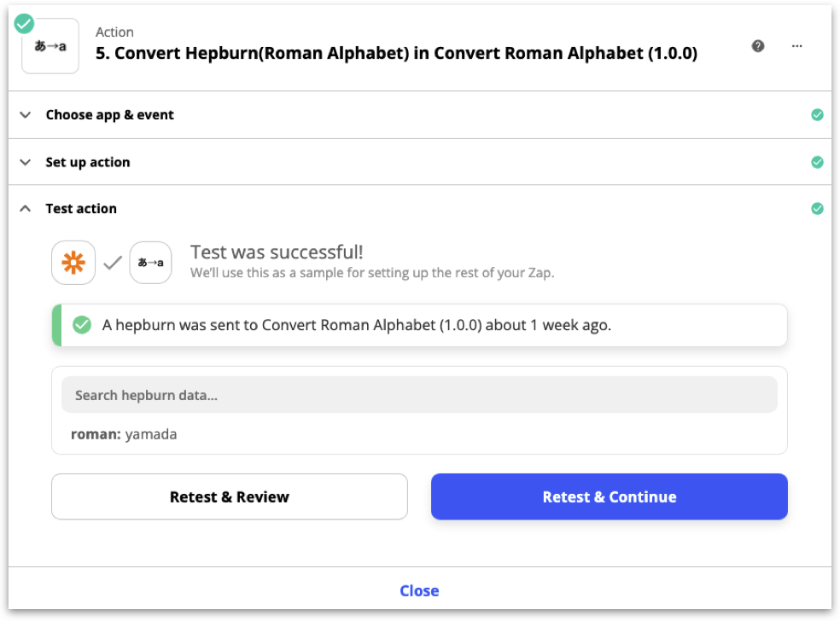Image resolution: width=840 pixels, height=621 pixels.
Task: Click the green status check beside Set up action
Action: point(817,162)
